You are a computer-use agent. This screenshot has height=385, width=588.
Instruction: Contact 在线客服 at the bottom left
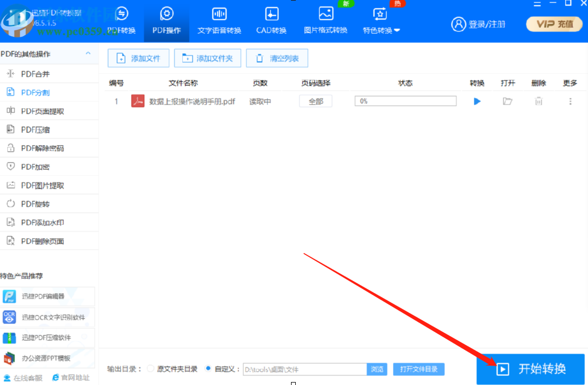point(25,377)
